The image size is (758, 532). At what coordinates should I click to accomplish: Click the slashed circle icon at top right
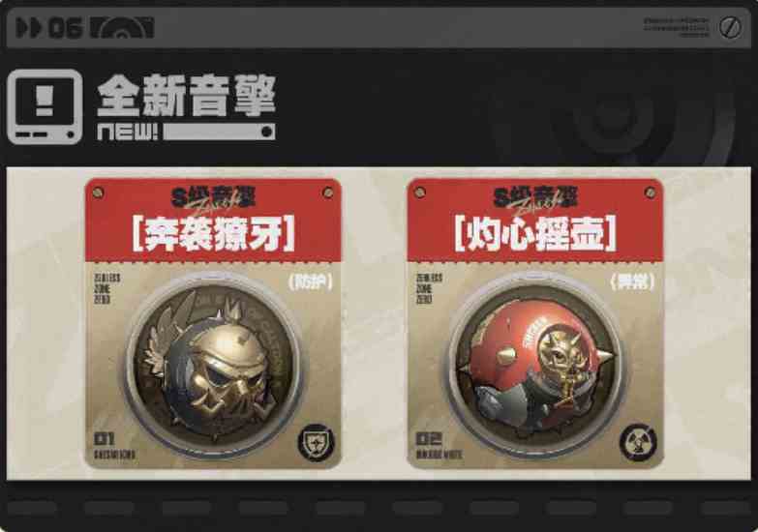(730, 27)
